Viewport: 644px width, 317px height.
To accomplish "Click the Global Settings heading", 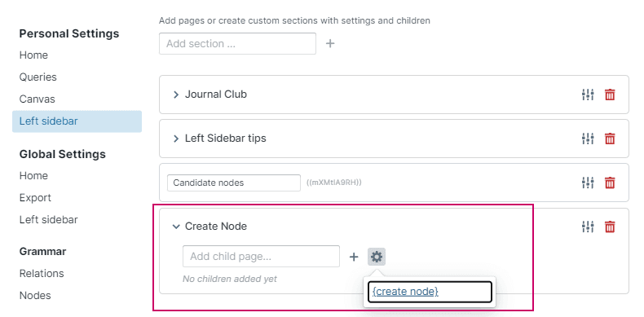I will coord(63,154).
